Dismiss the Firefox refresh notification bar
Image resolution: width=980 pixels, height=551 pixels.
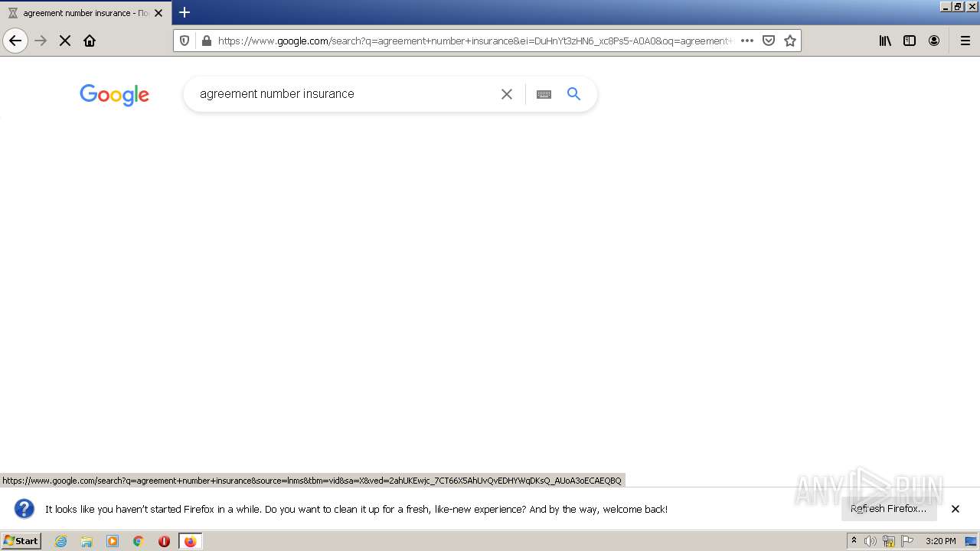955,509
